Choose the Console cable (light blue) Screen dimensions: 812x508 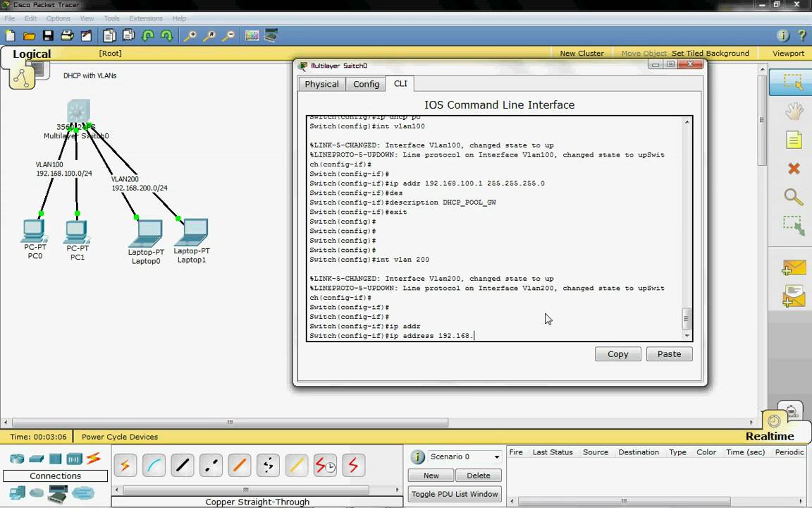(x=154, y=466)
